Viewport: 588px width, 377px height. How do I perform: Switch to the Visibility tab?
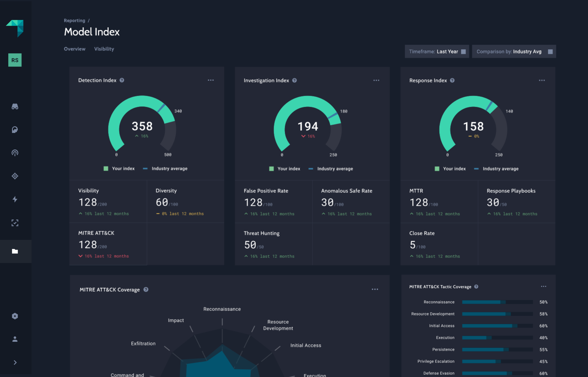(104, 49)
